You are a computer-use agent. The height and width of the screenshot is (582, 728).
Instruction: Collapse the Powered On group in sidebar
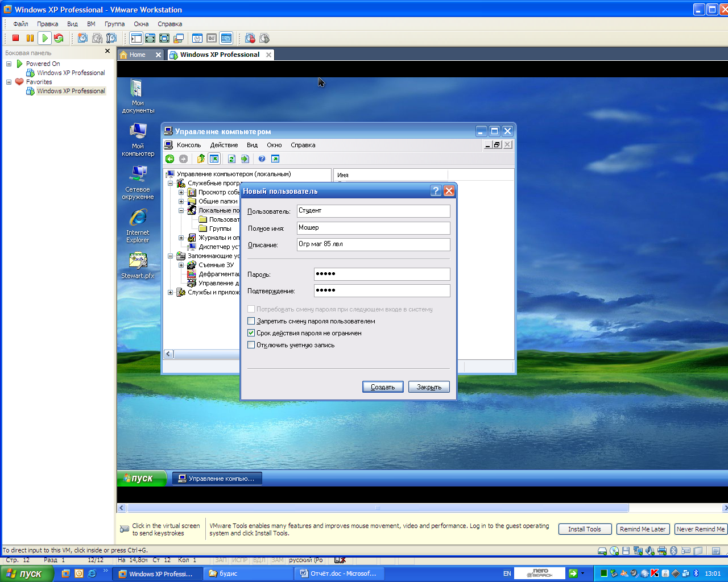click(9, 64)
